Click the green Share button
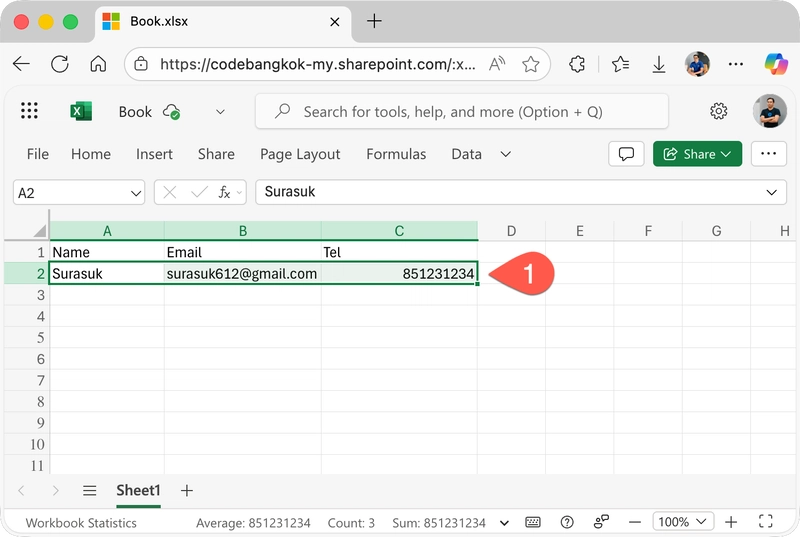The width and height of the screenshot is (800, 537). coord(697,154)
